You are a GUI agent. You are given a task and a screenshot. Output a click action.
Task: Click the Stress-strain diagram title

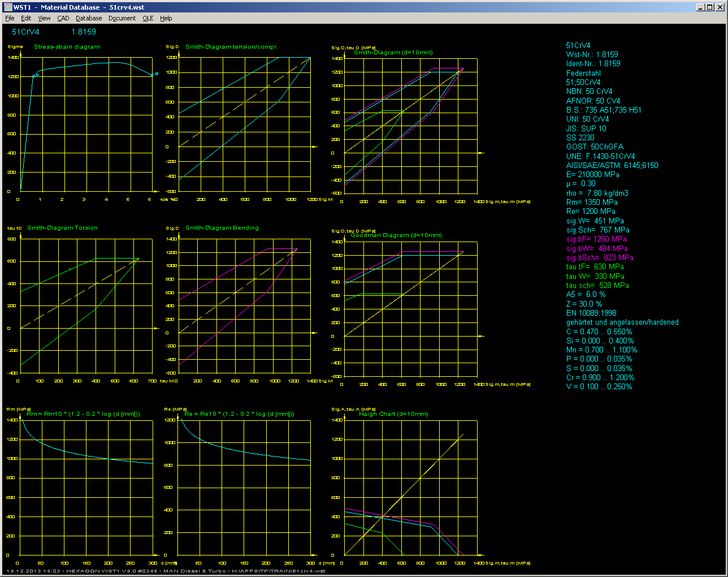[x=67, y=47]
